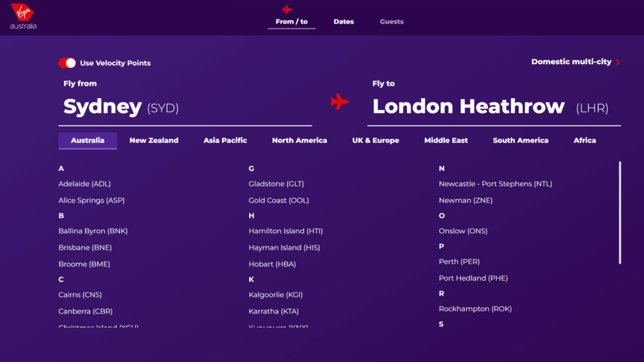The image size is (644, 362).
Task: Open the North America tab
Action: tap(299, 140)
